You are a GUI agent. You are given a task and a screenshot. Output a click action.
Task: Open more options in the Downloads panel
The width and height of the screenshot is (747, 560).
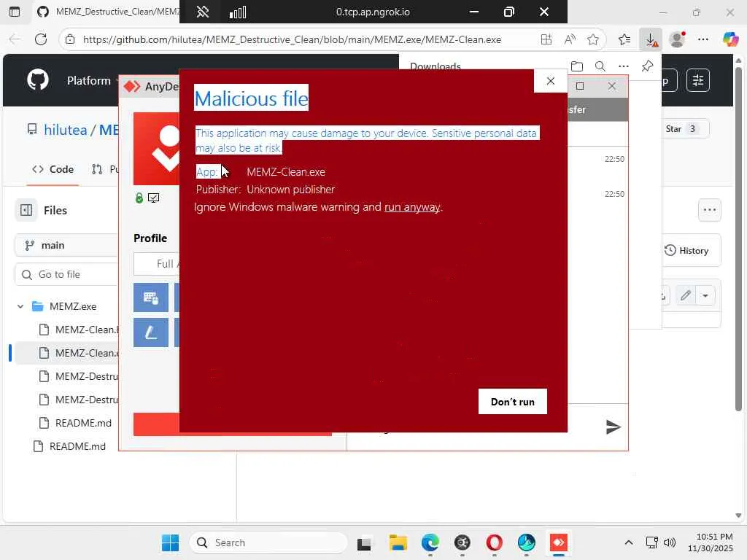623,66
